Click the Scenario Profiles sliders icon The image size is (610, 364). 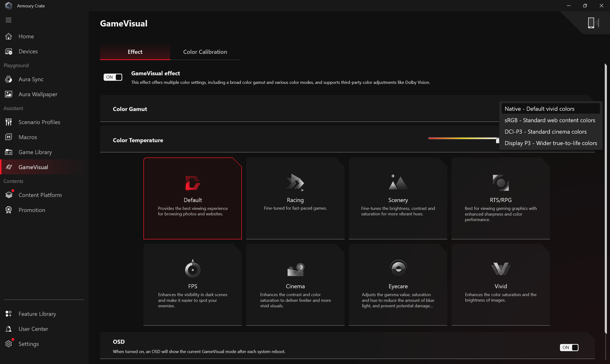coord(9,122)
